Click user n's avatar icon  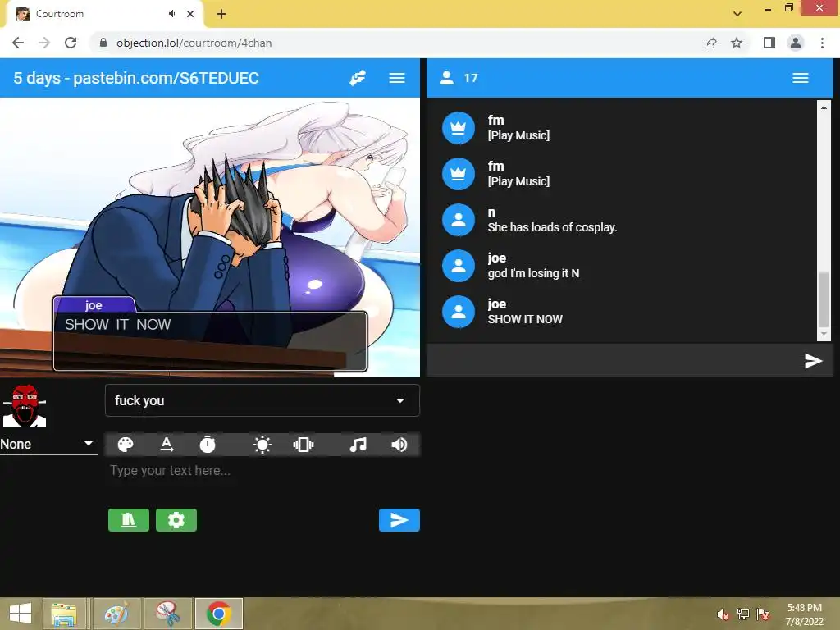[459, 220]
